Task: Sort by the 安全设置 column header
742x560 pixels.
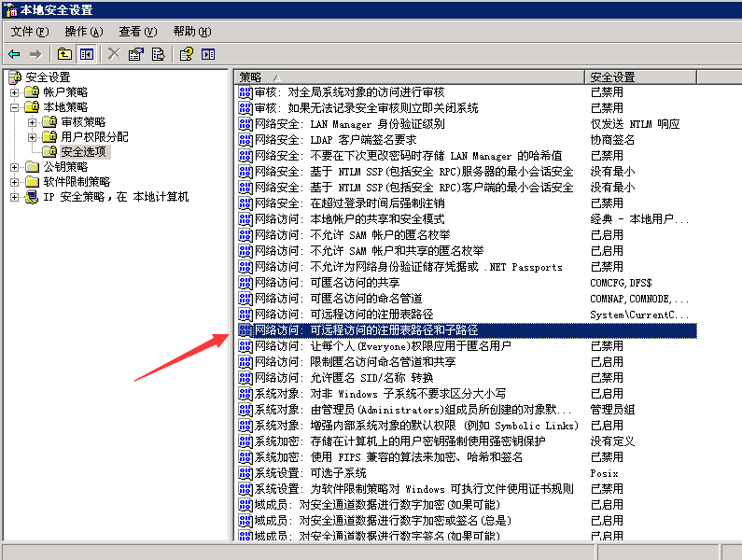Action: pos(640,77)
